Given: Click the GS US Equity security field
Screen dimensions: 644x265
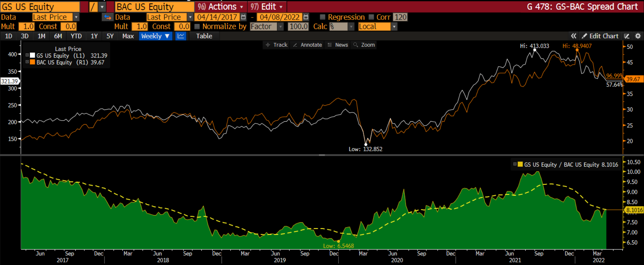Looking at the screenshot, I should click(x=40, y=7).
